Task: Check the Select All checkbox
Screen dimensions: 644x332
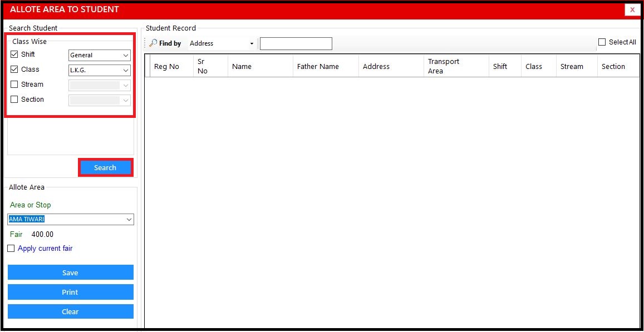Action: coord(602,42)
